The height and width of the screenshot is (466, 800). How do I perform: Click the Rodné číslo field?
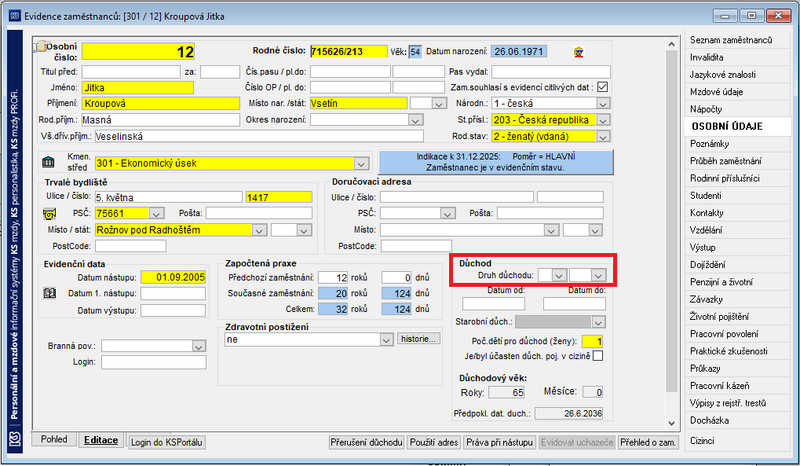[x=348, y=52]
